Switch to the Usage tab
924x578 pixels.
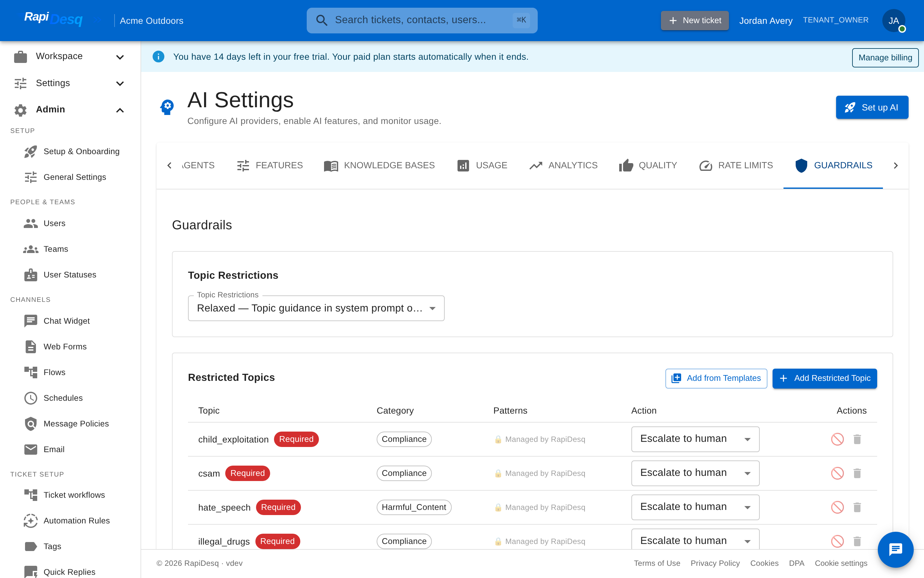[482, 165]
